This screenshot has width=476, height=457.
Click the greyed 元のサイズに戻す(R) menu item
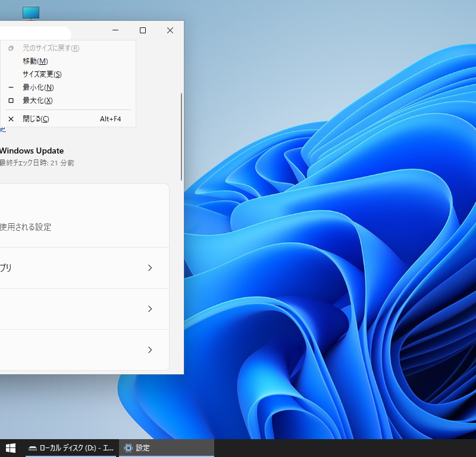point(51,48)
